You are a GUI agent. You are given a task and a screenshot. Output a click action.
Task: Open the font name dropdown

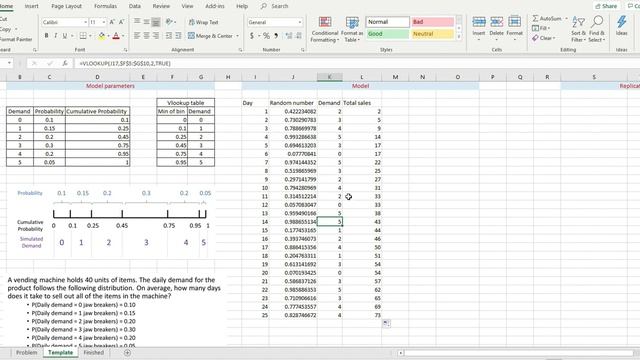[x=85, y=22]
